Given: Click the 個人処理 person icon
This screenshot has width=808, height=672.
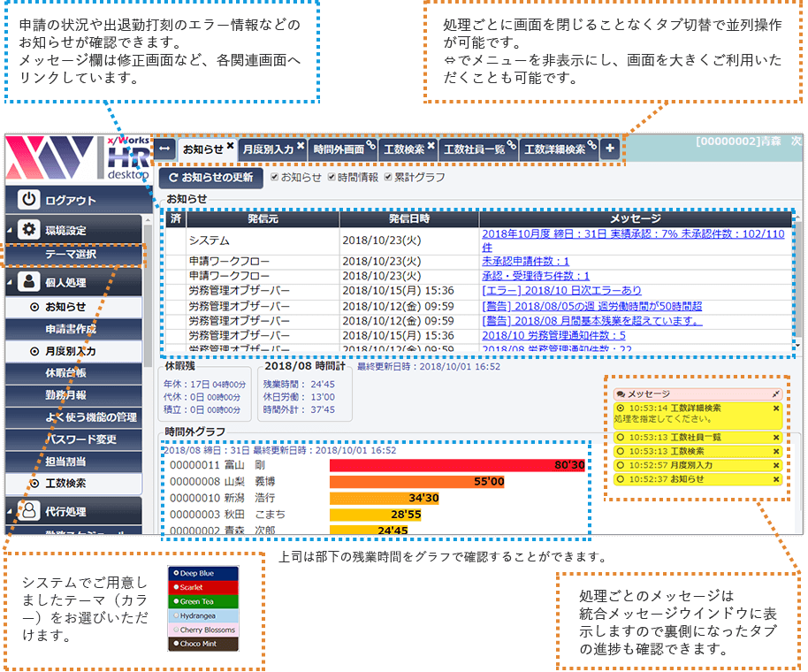Looking at the screenshot, I should point(29,283).
